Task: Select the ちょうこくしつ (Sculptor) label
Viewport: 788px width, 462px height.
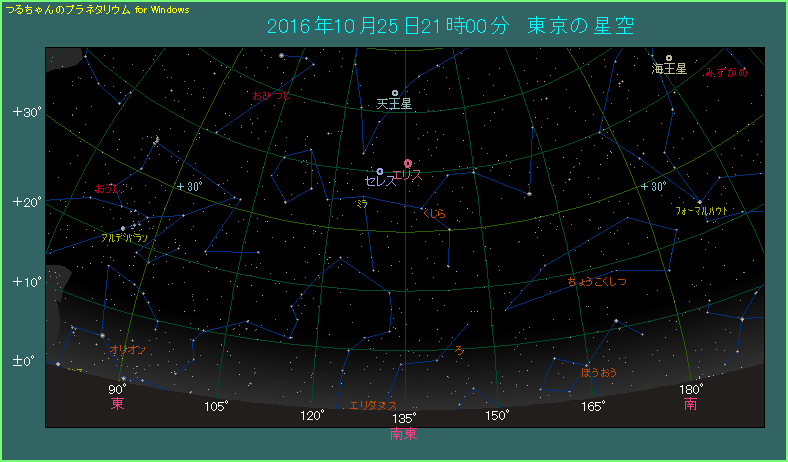Action: click(x=596, y=282)
